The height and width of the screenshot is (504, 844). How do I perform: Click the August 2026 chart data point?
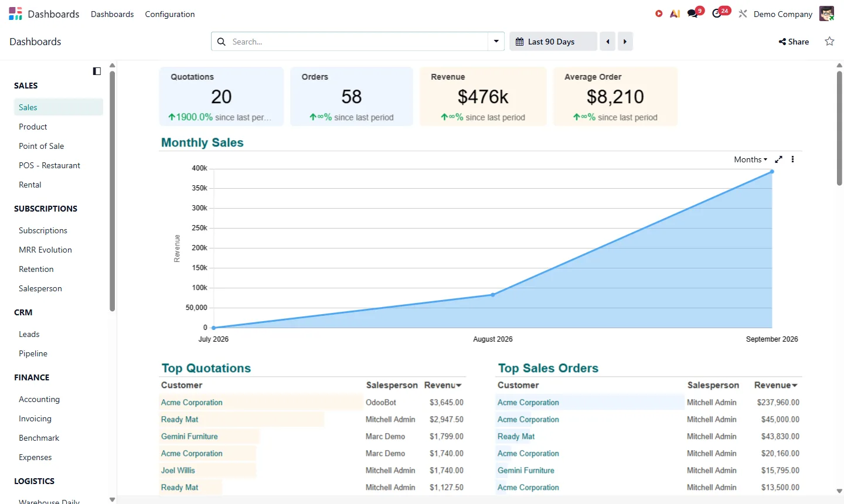click(492, 295)
